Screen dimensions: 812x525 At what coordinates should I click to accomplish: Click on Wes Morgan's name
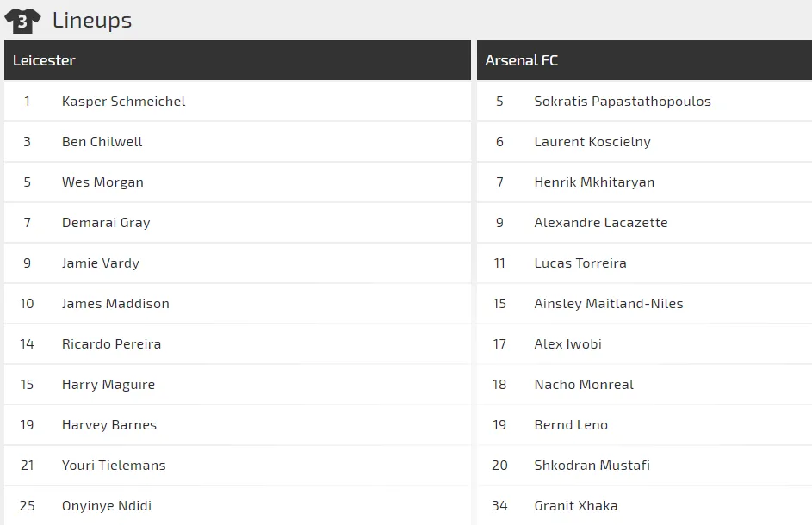pyautogui.click(x=102, y=182)
